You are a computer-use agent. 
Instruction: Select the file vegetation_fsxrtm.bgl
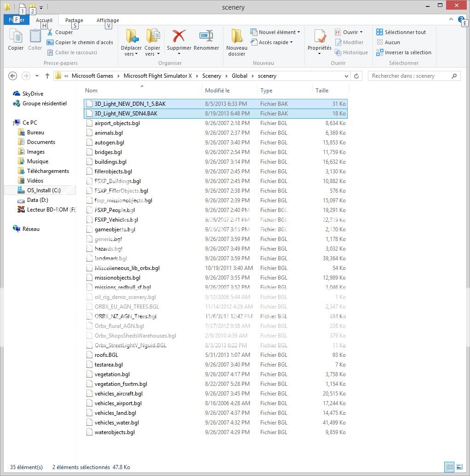point(216,384)
